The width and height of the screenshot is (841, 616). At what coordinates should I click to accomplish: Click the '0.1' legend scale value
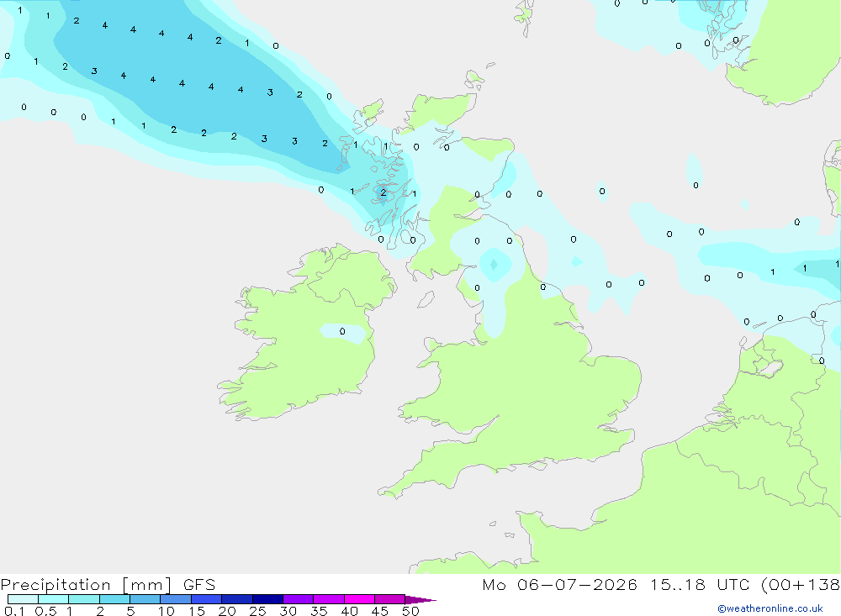14,611
